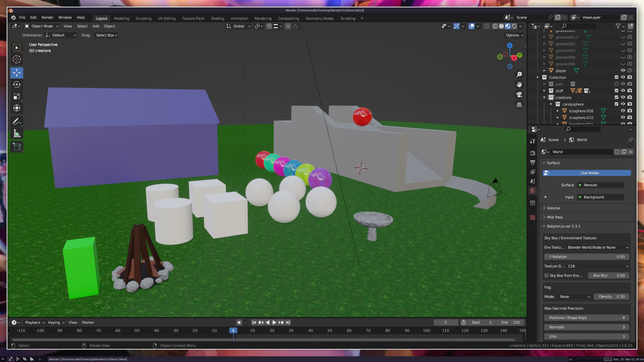Select the Cursor tool in toolbar

[x=16, y=60]
